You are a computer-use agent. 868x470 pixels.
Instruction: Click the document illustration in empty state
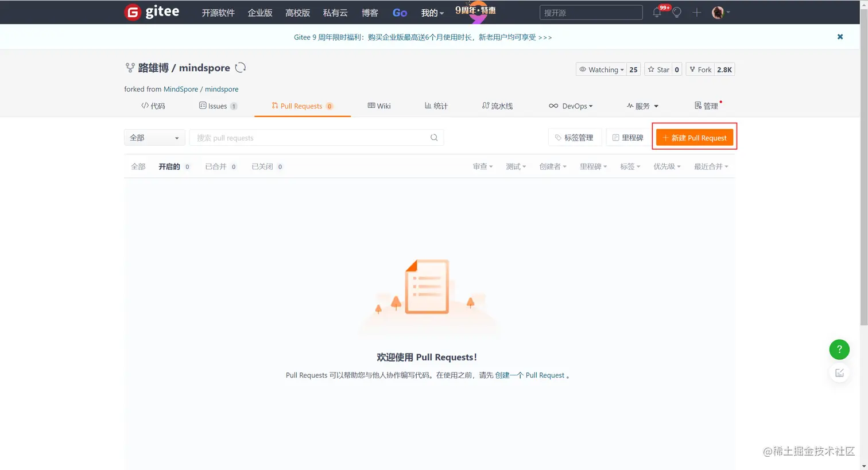[427, 286]
